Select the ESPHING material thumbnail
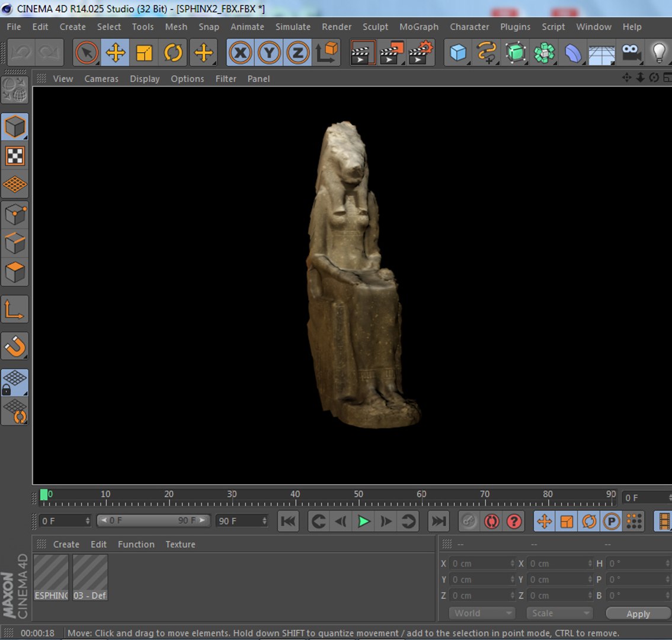The height and width of the screenshot is (640, 672). (x=51, y=577)
